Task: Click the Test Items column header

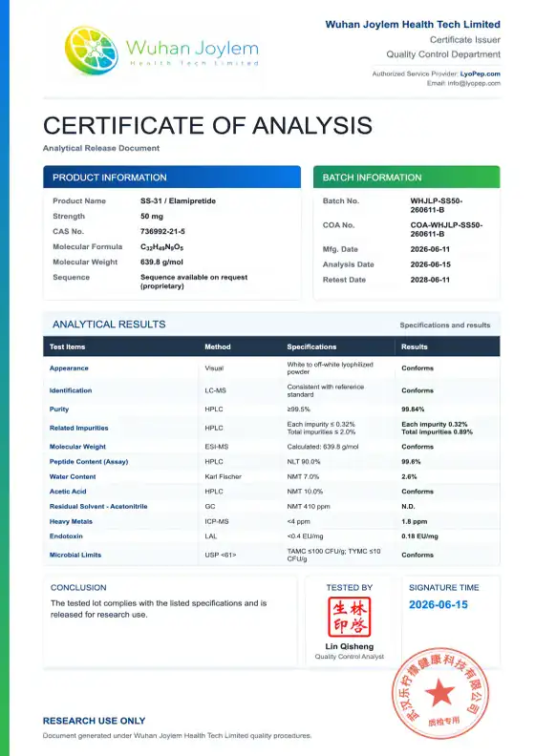Action: 67,346
